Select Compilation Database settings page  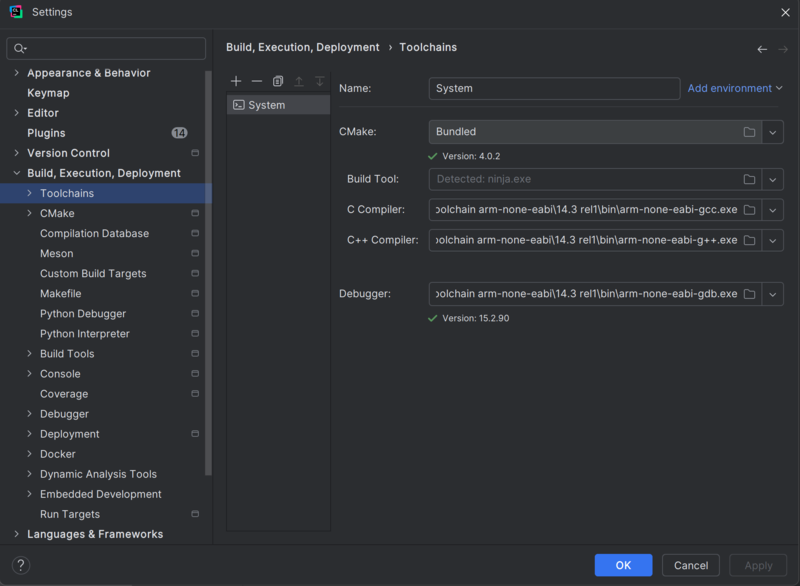click(94, 233)
